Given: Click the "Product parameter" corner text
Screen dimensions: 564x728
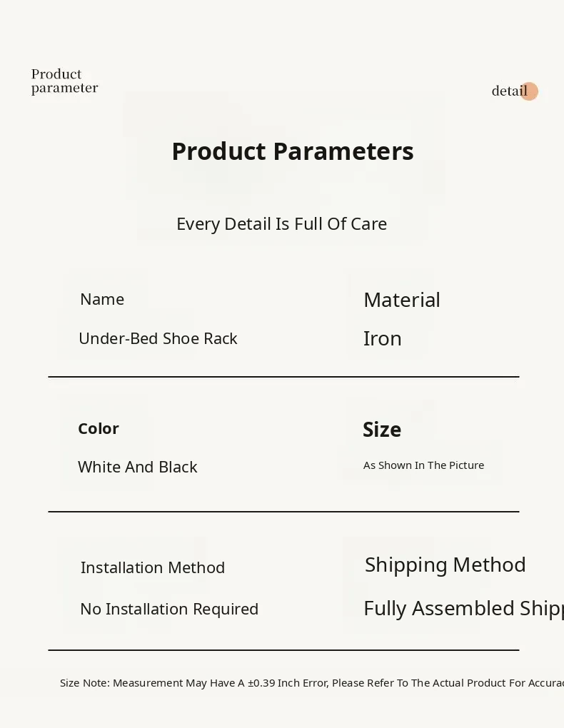Looking at the screenshot, I should (64, 81).
